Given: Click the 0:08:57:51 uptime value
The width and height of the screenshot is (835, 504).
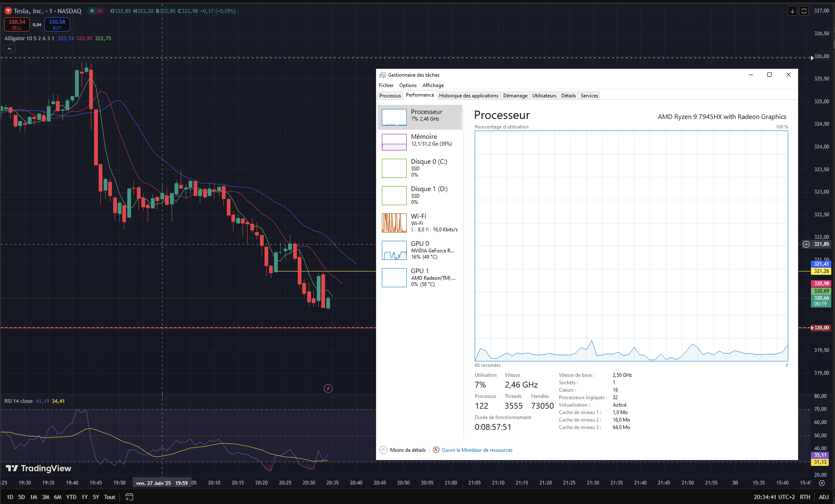Looking at the screenshot, I should pyautogui.click(x=493, y=427).
